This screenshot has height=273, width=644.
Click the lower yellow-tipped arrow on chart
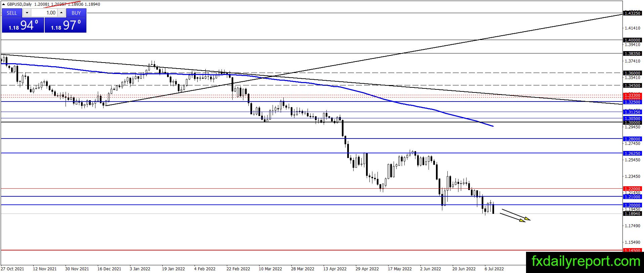tap(513, 218)
